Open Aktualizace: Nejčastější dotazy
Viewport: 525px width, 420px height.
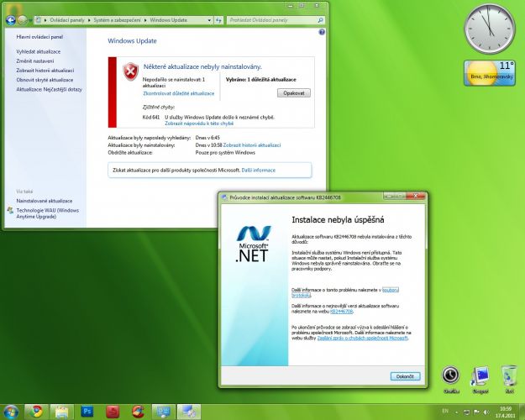[x=49, y=89]
